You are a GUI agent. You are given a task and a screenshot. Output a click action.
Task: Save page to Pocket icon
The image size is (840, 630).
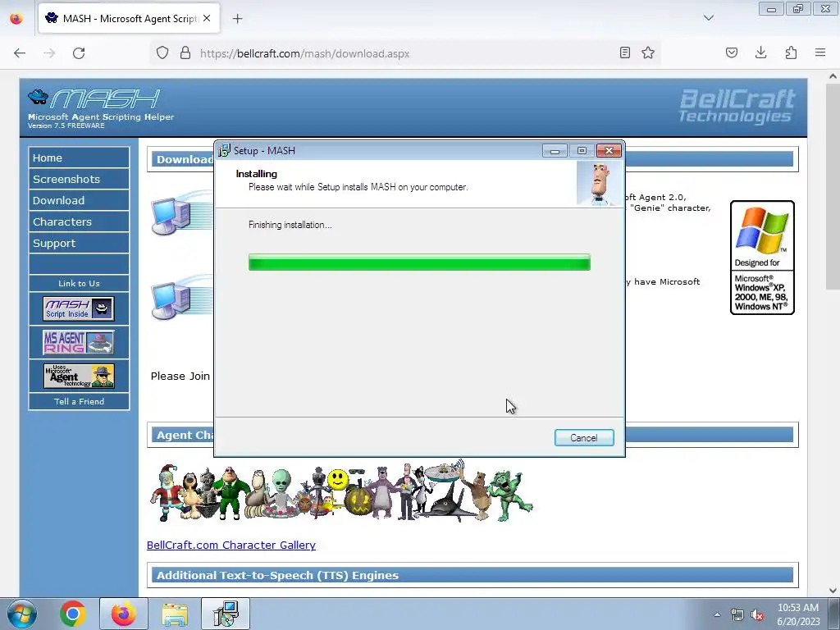pyautogui.click(x=732, y=52)
